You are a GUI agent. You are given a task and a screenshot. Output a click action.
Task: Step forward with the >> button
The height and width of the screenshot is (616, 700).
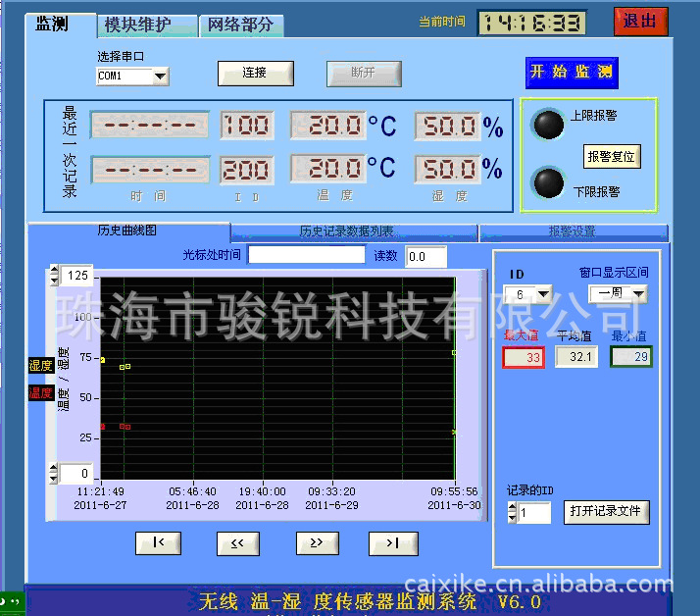tap(317, 543)
